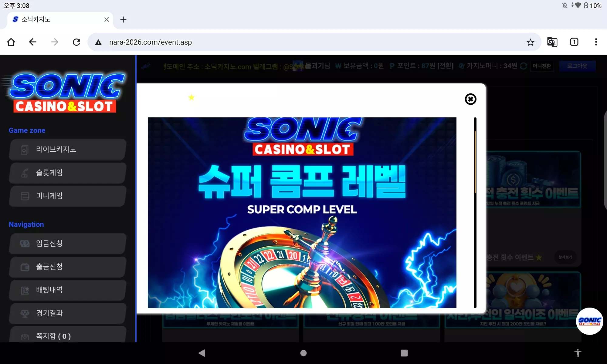This screenshot has width=607, height=364.
Task: Open the tab switcher showing 1 tab
Action: click(x=574, y=42)
